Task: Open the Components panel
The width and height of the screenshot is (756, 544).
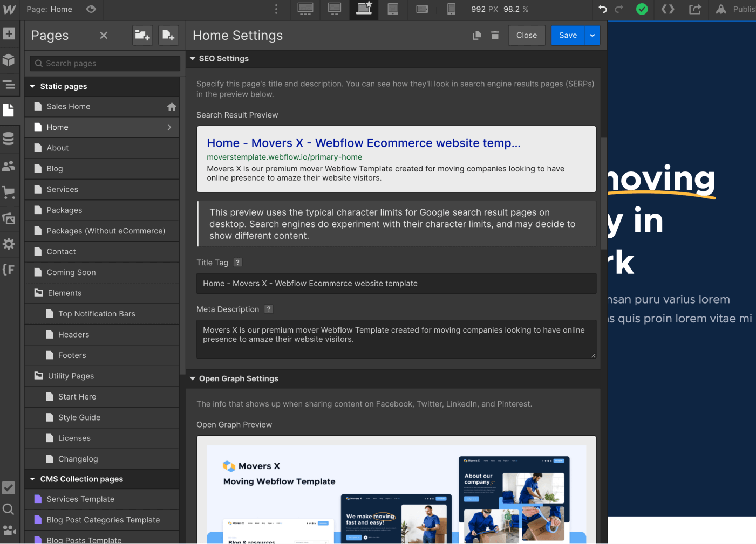Action: 9,60
